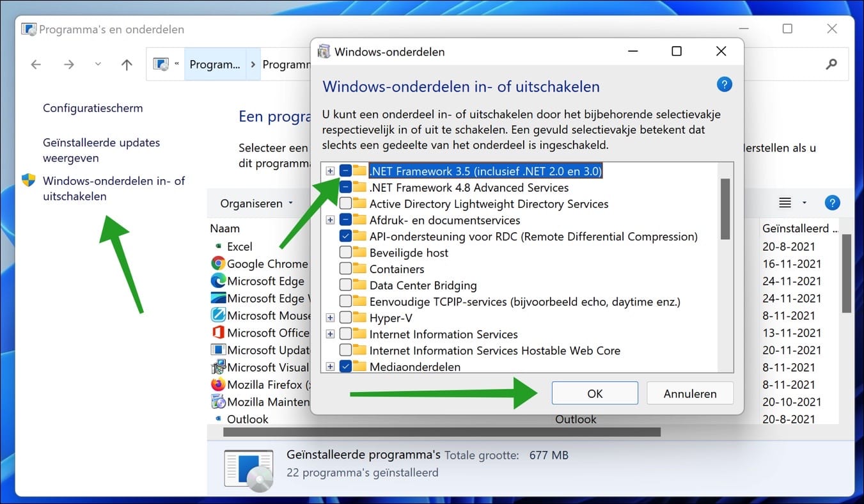Expand .NET Framework 3.5 tree node
This screenshot has height=504, width=864.
[x=330, y=171]
